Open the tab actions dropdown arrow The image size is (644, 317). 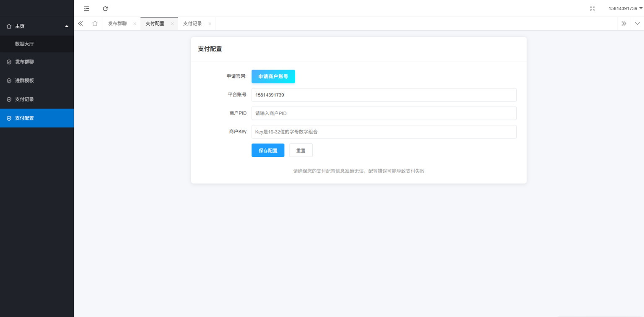click(x=637, y=23)
